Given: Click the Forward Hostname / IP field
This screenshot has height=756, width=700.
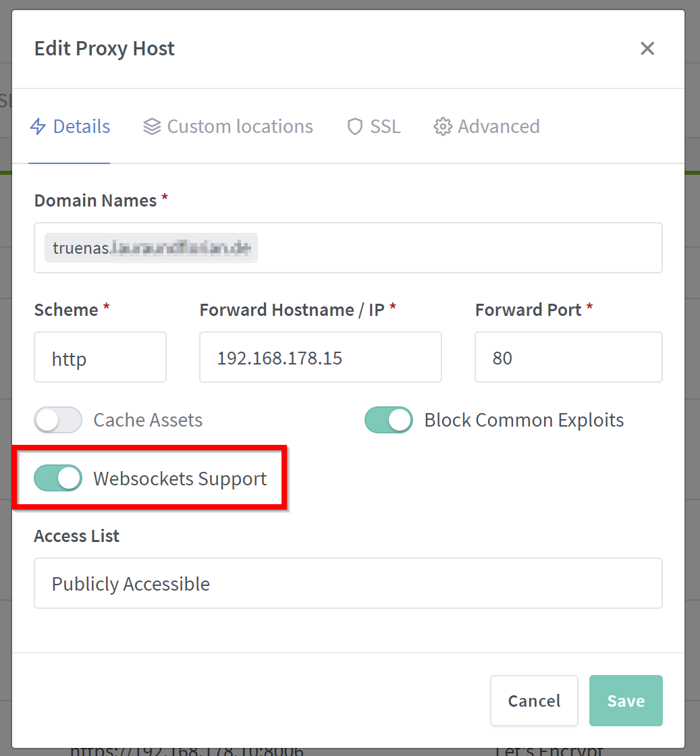Looking at the screenshot, I should pos(321,357).
